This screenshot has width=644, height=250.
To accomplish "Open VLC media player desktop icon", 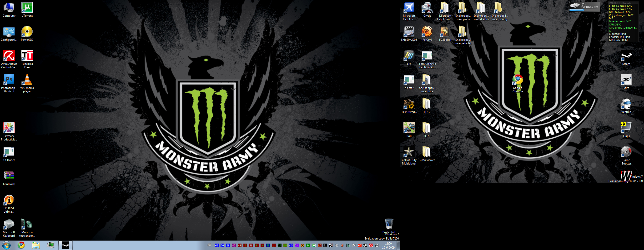I will click(x=27, y=84).
